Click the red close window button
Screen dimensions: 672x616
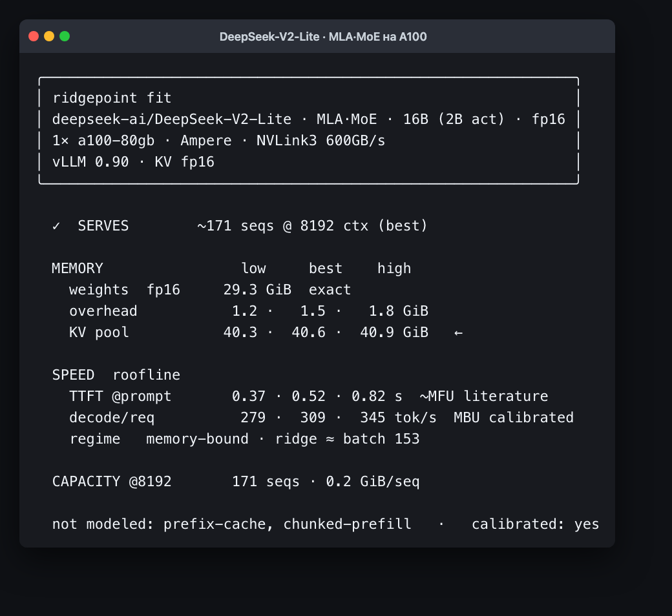pyautogui.click(x=34, y=36)
